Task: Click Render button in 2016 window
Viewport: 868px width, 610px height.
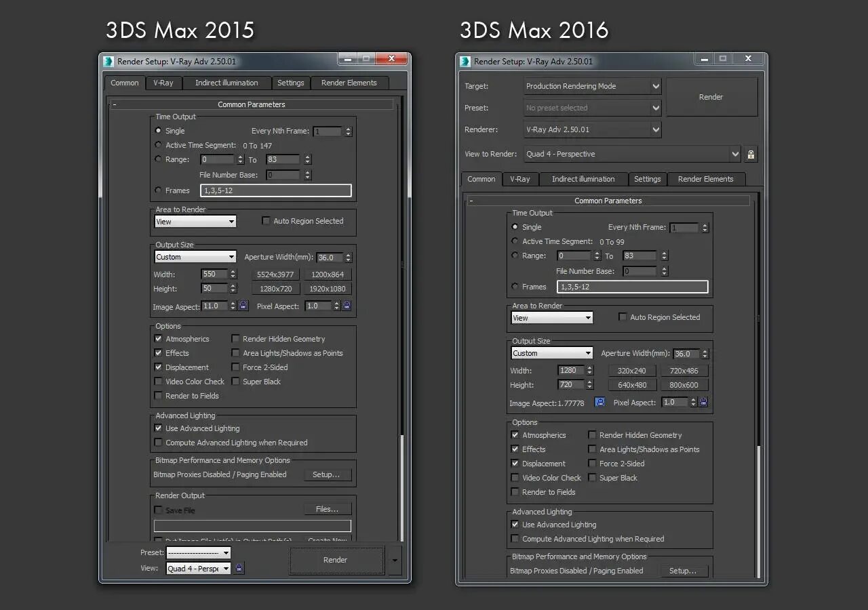Action: point(711,97)
